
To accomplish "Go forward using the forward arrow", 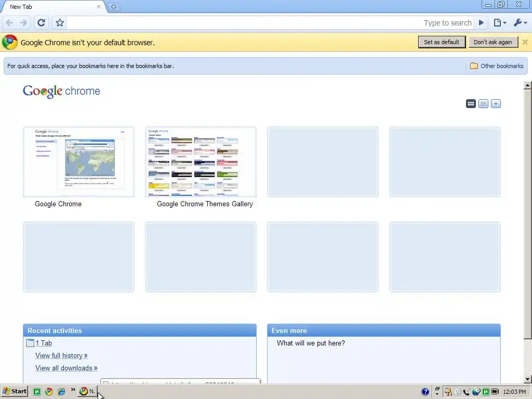I will [x=23, y=23].
